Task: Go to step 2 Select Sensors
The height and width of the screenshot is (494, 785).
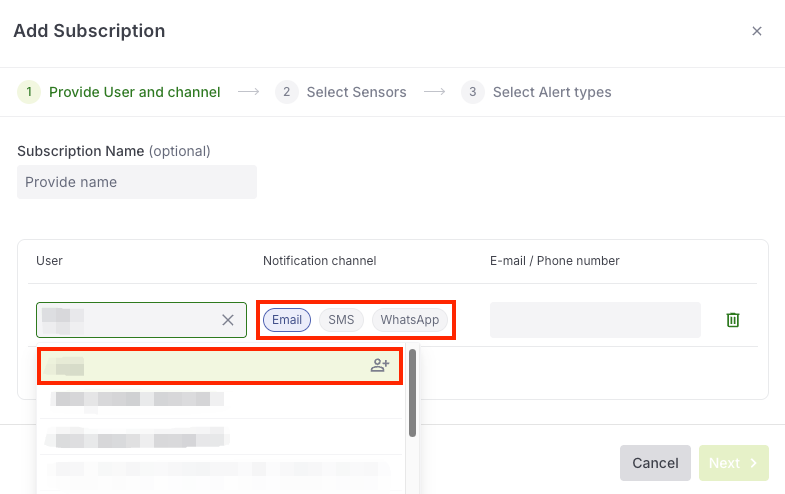Action: (x=341, y=92)
